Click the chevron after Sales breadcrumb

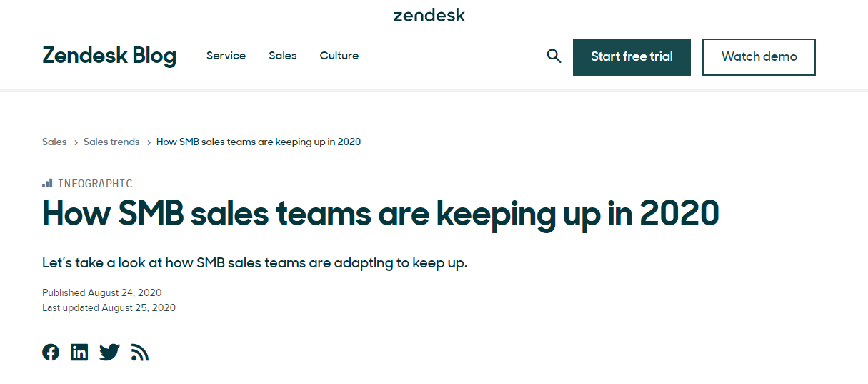coord(75,142)
